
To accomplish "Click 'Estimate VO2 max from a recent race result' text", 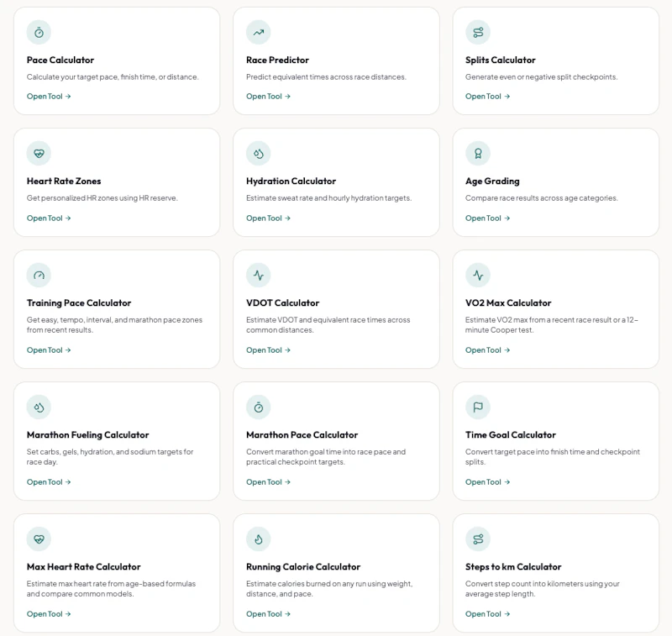I will (552, 325).
